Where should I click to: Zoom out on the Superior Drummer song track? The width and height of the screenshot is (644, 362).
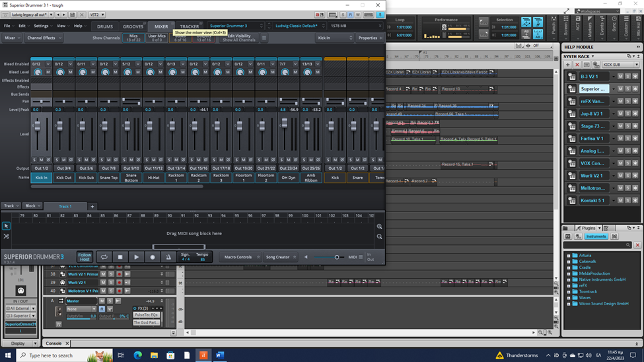pyautogui.click(x=380, y=236)
